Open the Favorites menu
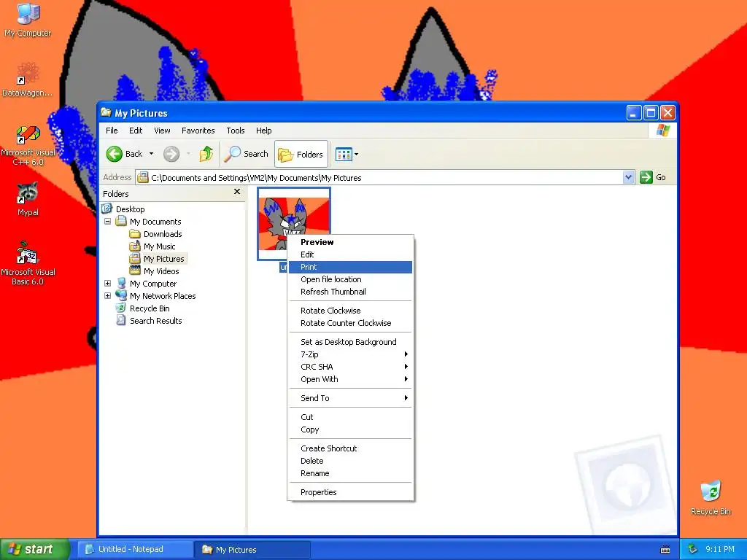The width and height of the screenshot is (747, 560). (198, 131)
